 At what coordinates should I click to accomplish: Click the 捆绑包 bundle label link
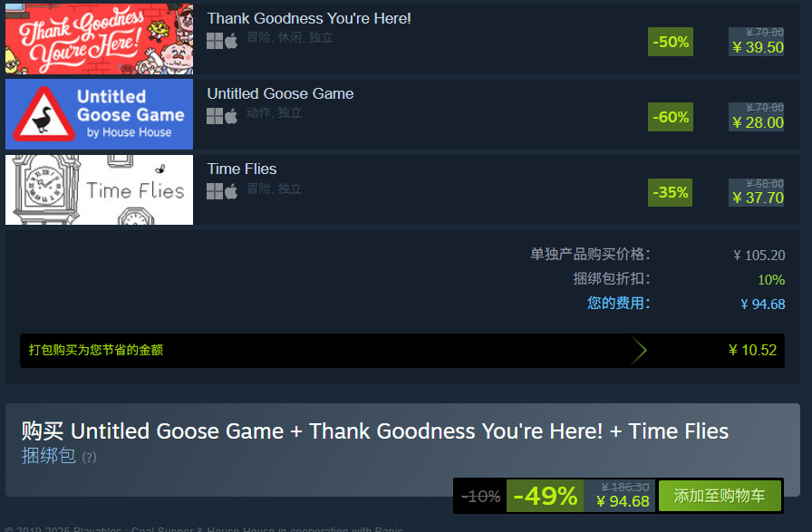(x=49, y=456)
